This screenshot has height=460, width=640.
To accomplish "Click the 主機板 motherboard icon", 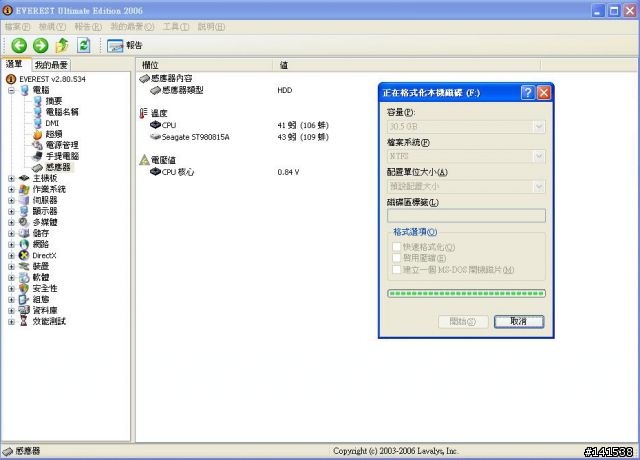I will (x=24, y=178).
